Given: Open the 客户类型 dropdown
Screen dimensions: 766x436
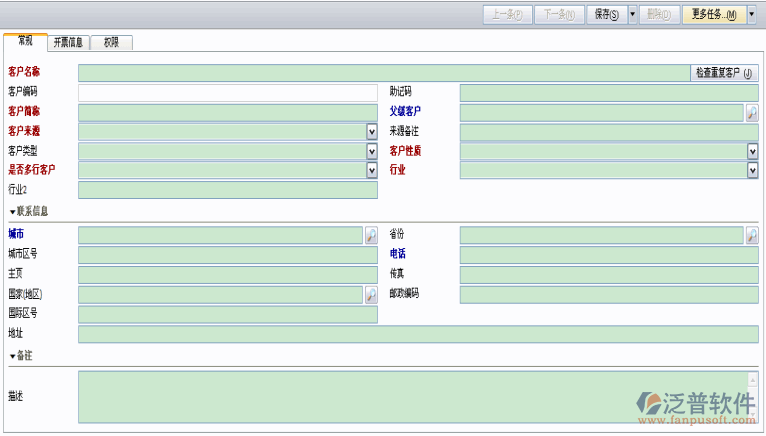Looking at the screenshot, I should (371, 151).
